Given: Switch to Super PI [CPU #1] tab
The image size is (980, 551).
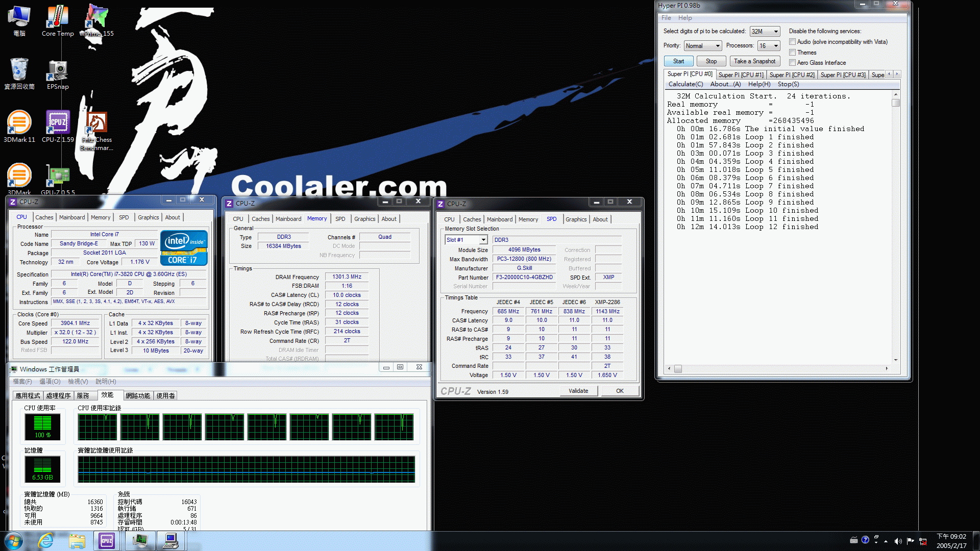Looking at the screenshot, I should 741,75.
